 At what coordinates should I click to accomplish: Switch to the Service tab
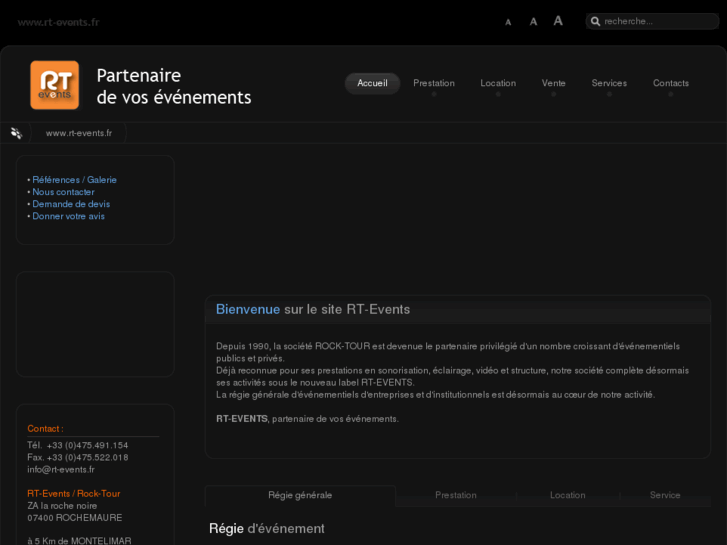pos(665,495)
